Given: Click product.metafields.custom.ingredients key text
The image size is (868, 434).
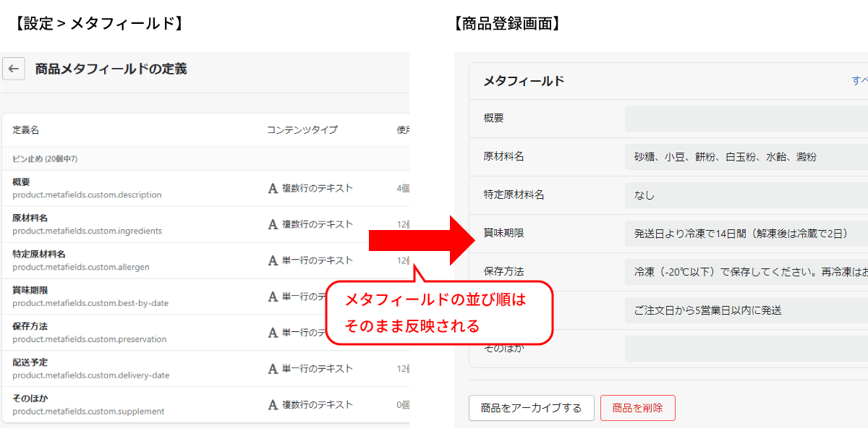Looking at the screenshot, I should click(87, 231).
